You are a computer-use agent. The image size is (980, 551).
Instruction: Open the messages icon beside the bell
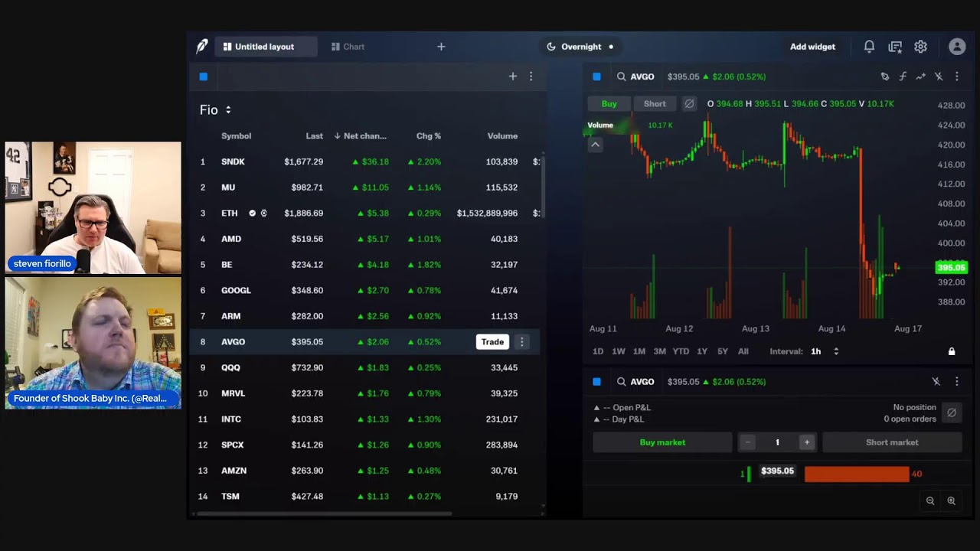point(895,47)
